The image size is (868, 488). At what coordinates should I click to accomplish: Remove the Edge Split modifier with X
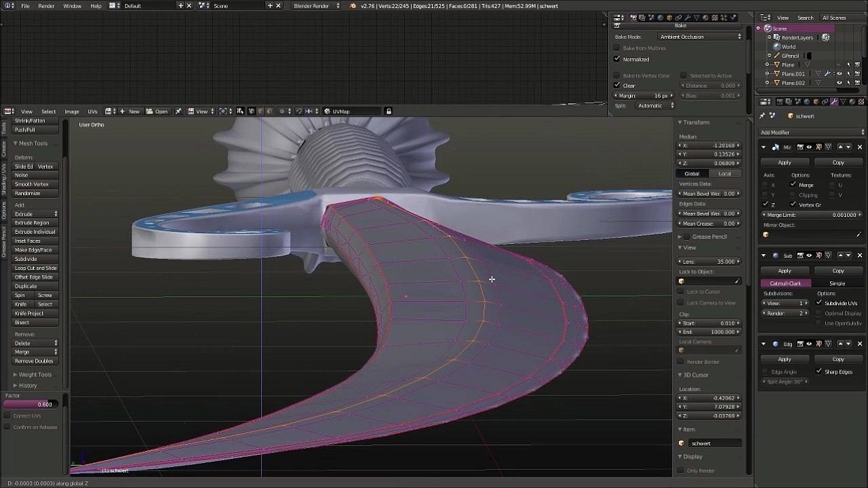pos(860,344)
